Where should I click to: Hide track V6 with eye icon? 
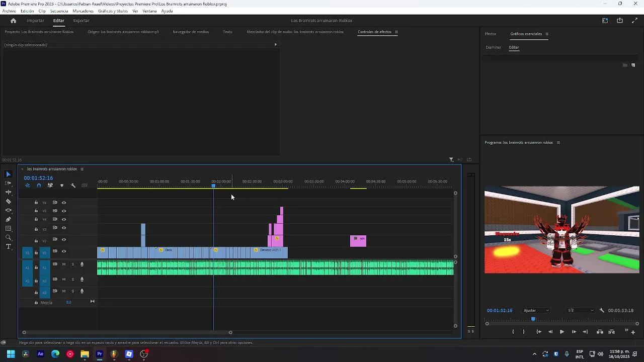click(x=64, y=203)
